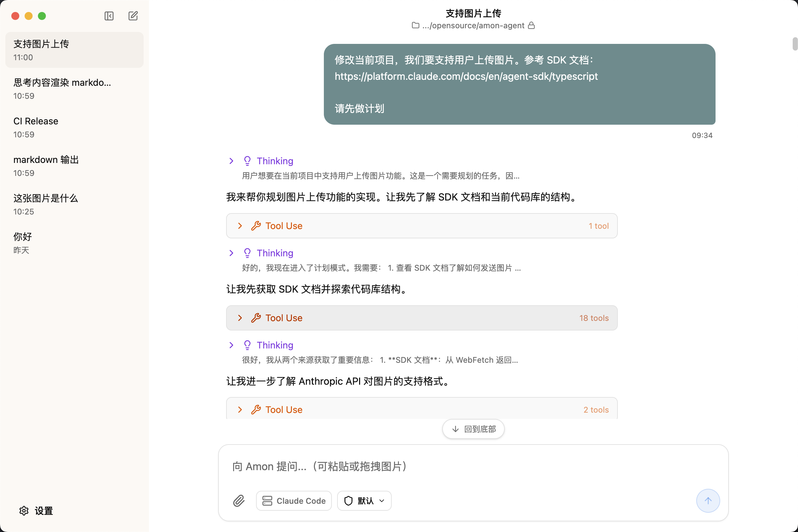Open the 默认 permission dropdown
Screen dimensions: 798x532
pos(364,500)
